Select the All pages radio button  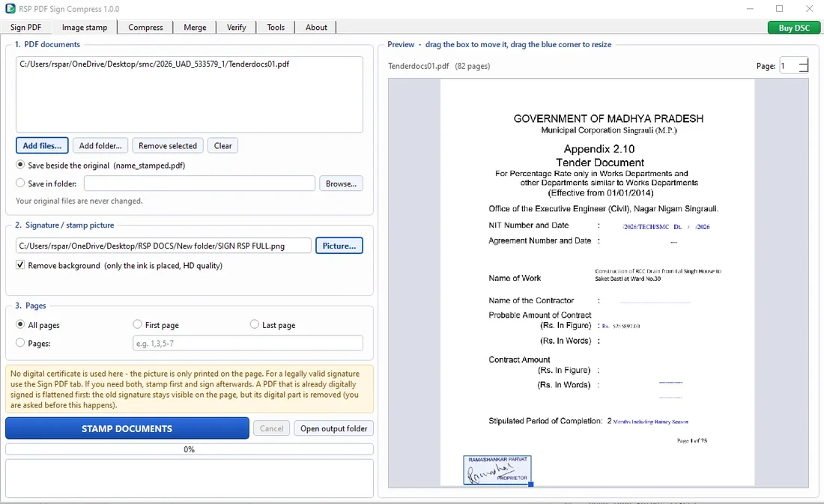(x=20, y=324)
